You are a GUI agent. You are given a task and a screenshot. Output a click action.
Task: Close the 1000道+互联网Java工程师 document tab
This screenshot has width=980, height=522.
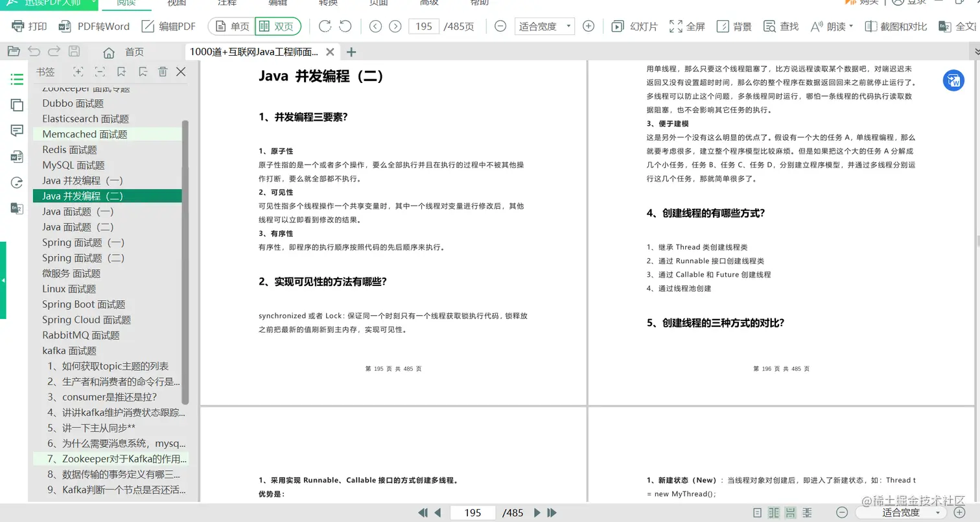(x=331, y=52)
